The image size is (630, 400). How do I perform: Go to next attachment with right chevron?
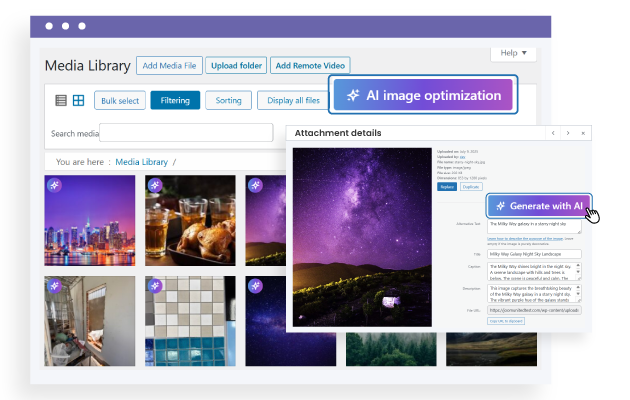coord(568,133)
